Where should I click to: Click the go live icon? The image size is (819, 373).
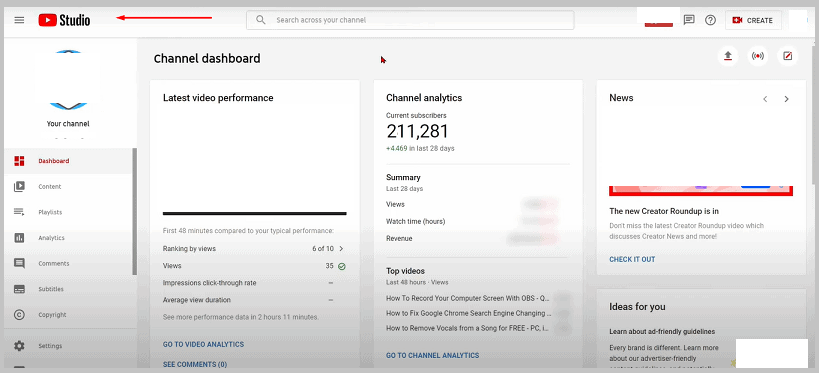[757, 56]
